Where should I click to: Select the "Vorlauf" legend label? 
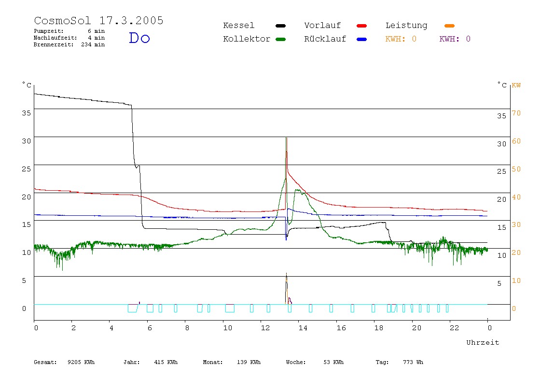(x=322, y=26)
